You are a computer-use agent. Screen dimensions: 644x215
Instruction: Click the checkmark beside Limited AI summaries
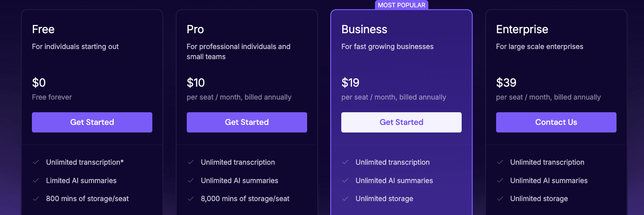pos(36,181)
